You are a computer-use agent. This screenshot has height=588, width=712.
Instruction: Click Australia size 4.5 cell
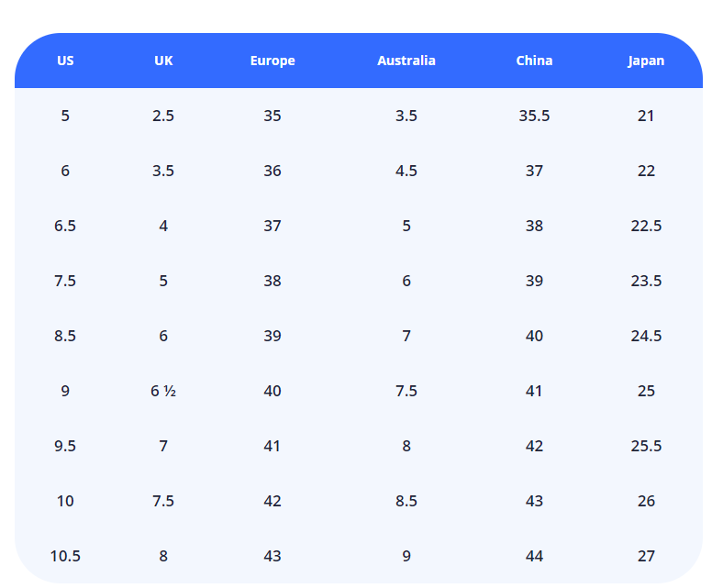(x=406, y=171)
